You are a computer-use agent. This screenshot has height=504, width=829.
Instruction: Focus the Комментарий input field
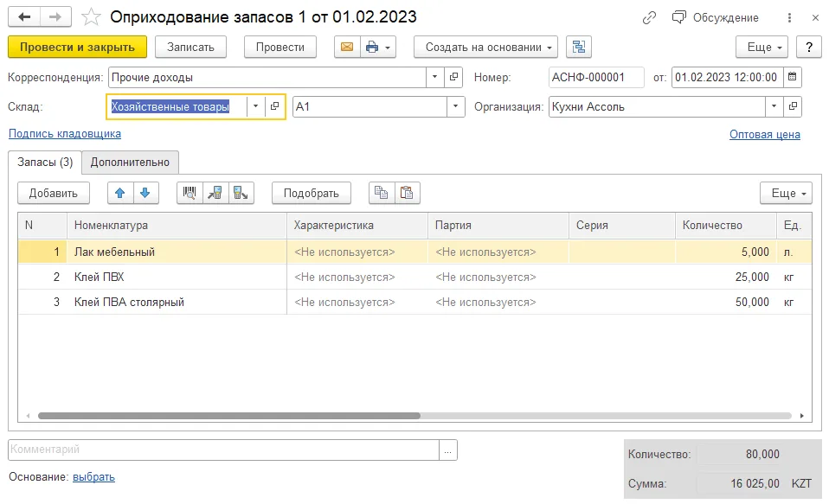tap(223, 450)
